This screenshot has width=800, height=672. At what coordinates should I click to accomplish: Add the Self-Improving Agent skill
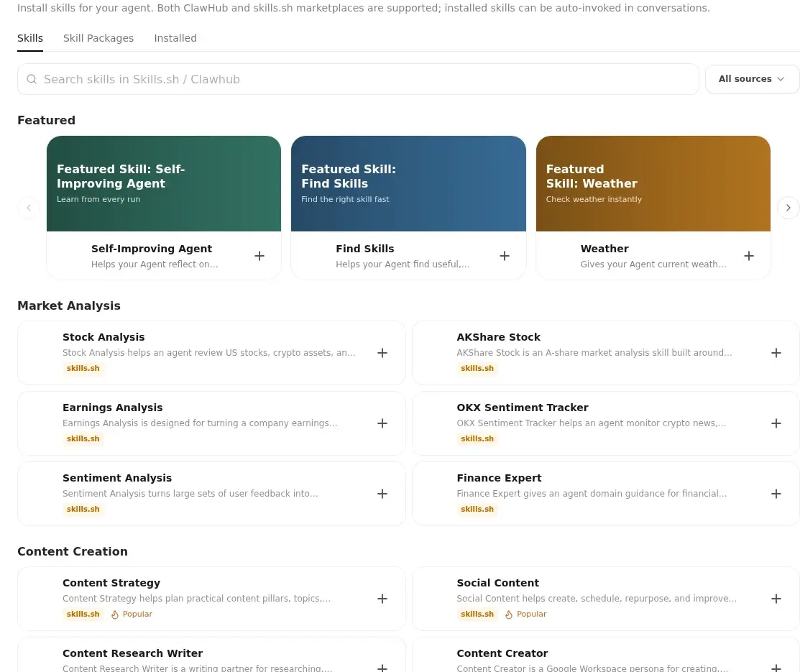(x=259, y=256)
